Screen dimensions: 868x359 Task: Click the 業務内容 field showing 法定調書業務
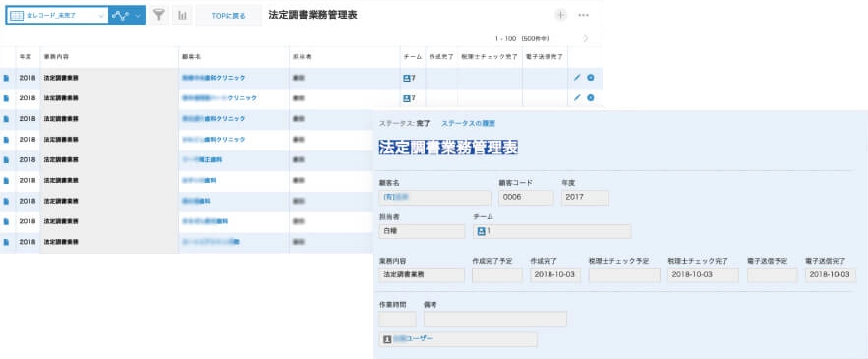click(422, 275)
